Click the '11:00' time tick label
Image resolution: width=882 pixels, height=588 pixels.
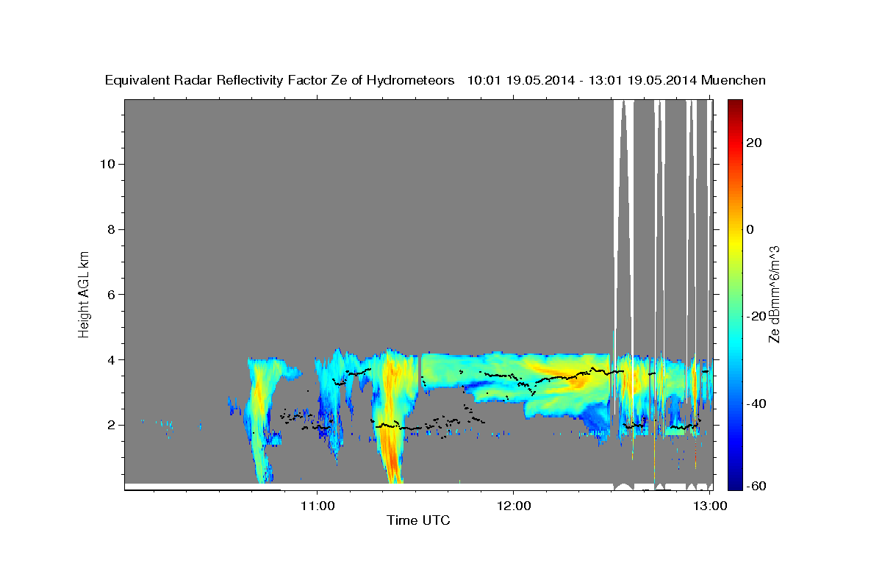pyautogui.click(x=318, y=506)
